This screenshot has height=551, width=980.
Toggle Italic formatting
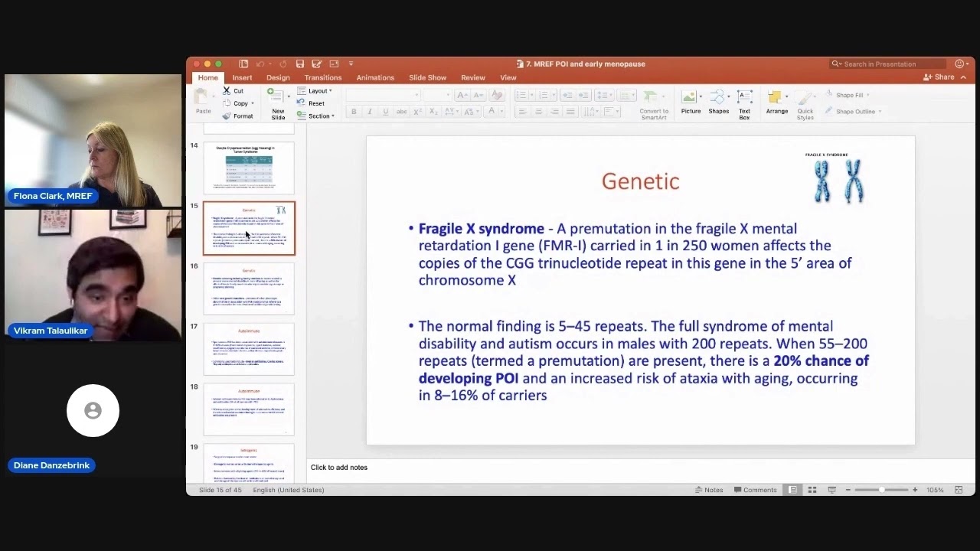[x=369, y=112]
